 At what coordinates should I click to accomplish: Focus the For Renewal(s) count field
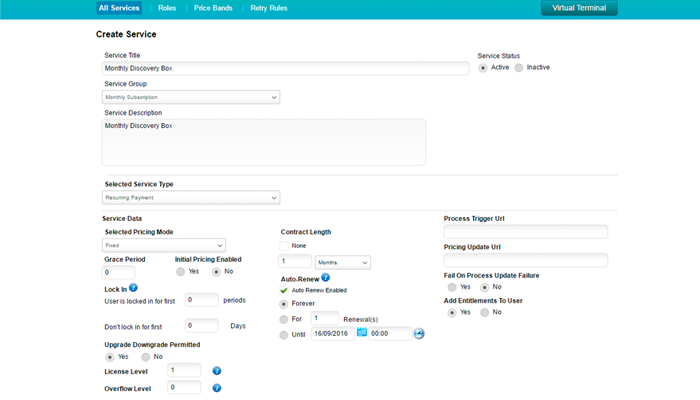click(x=325, y=318)
